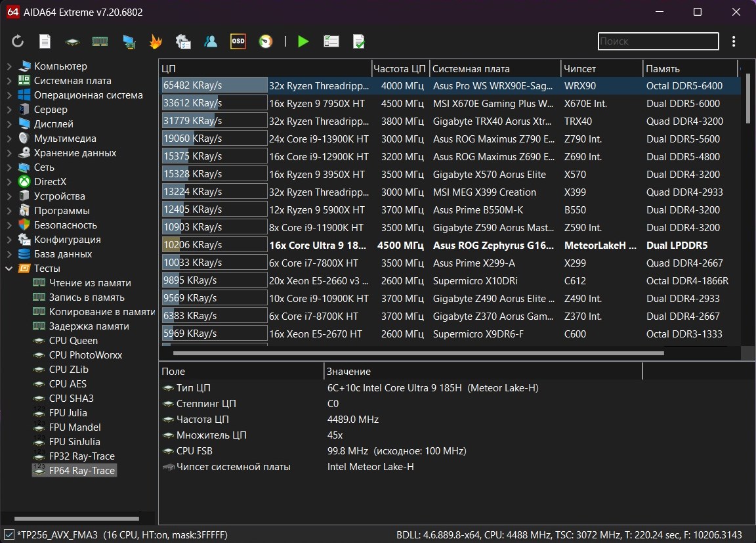The width and height of the screenshot is (756, 543).
Task: Start benchmark with green play icon
Action: click(303, 41)
